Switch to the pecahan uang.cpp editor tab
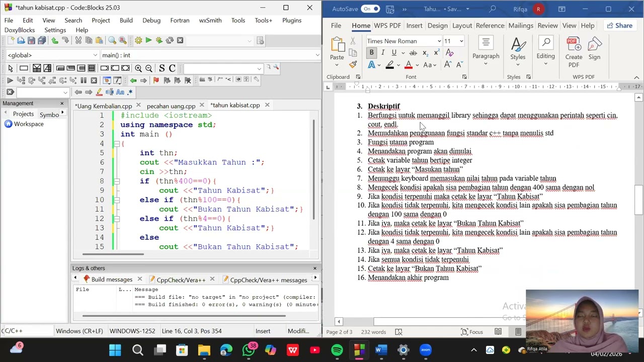 tap(171, 106)
